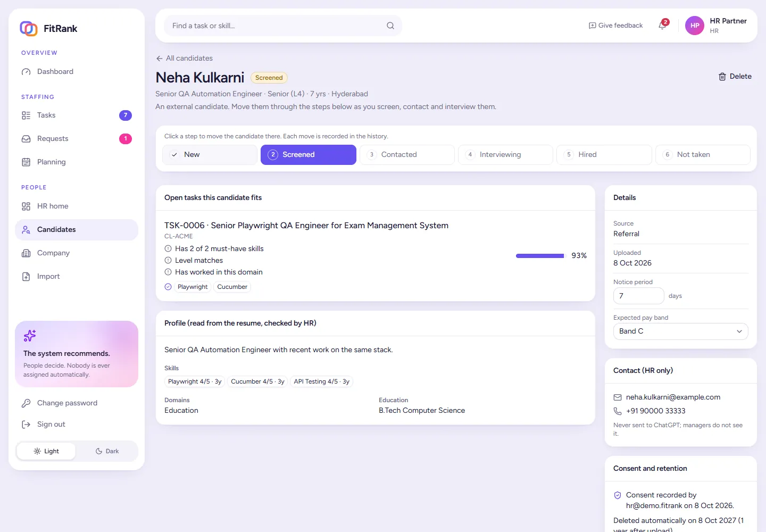Click the phone icon beside number

click(x=618, y=411)
